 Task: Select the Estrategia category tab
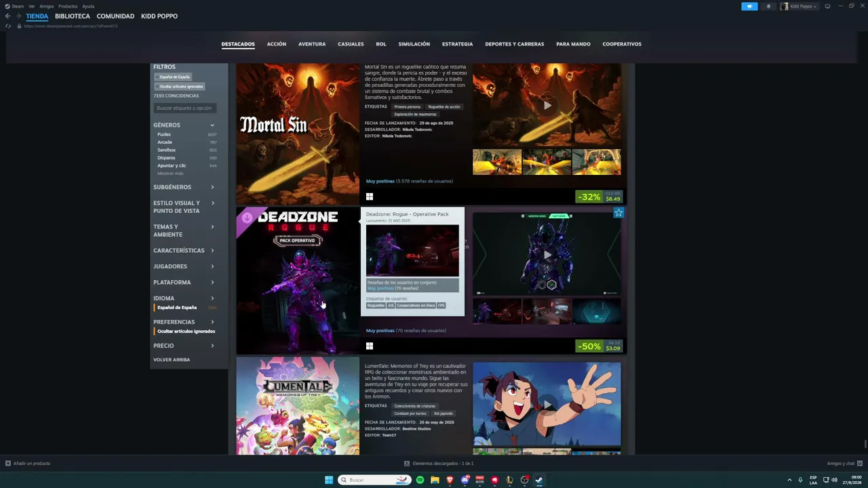458,44
